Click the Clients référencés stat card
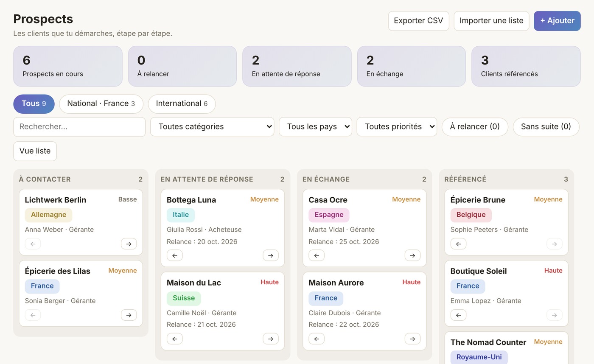 click(x=526, y=66)
